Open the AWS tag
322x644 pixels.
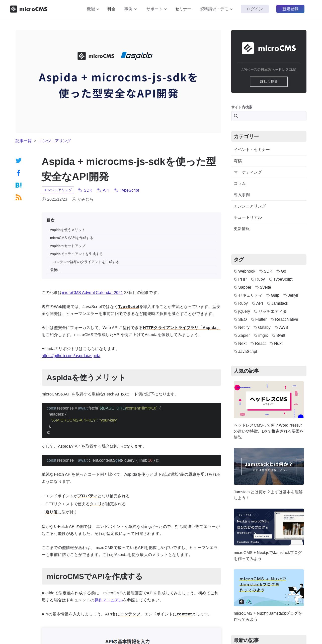click(x=281, y=328)
